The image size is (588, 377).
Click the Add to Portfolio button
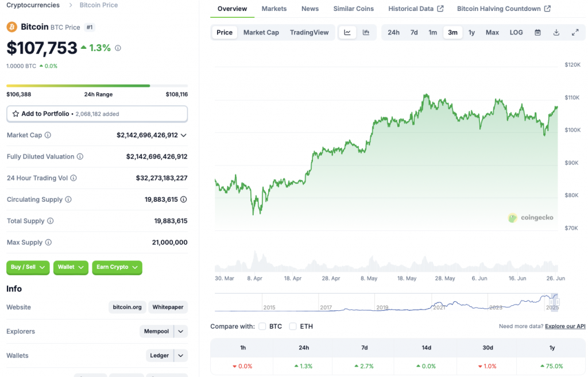pos(97,114)
